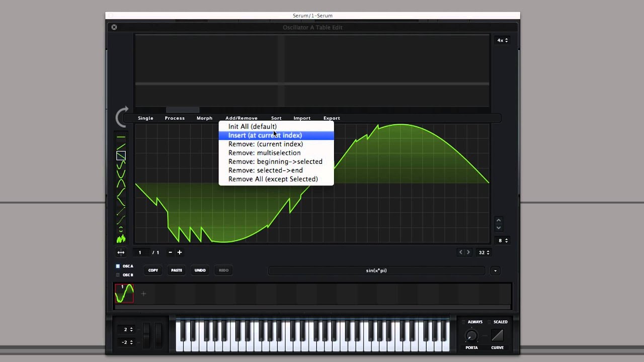Viewport: 644px width, 362px height.
Task: Click the horizontal arrows icon below the shape tools
Action: (x=121, y=252)
